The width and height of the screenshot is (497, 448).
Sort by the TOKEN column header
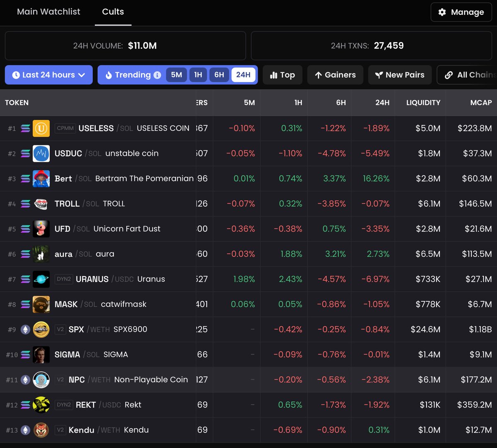coord(17,103)
